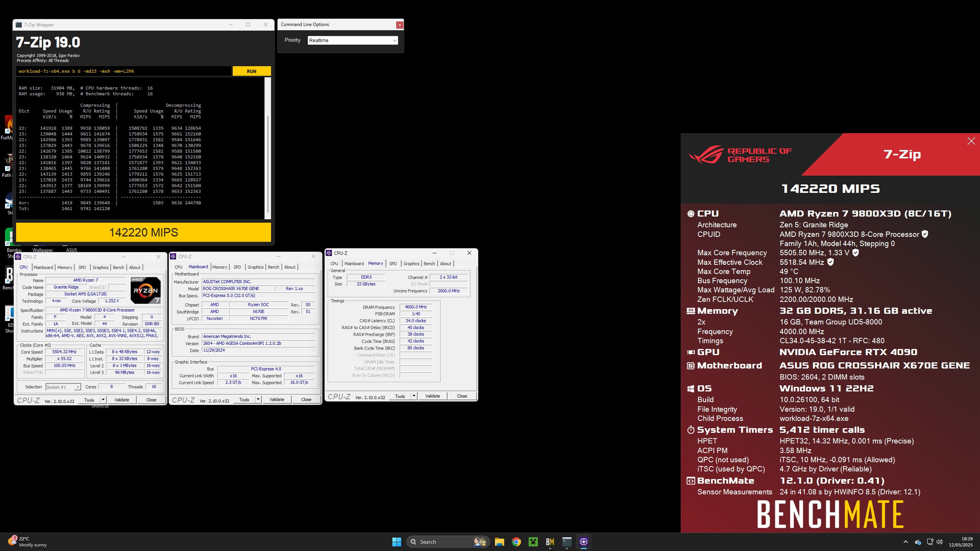Open File Explorer from the taskbar

coord(499,542)
